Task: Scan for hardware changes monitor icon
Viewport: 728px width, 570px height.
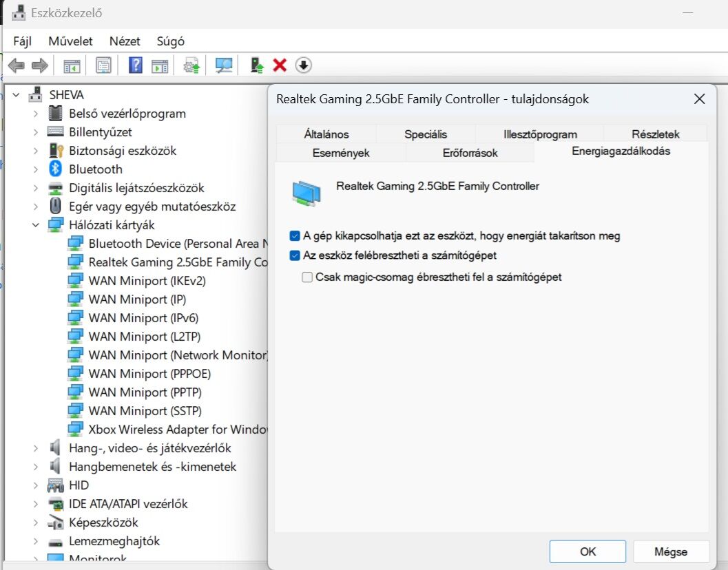Action: pos(224,65)
